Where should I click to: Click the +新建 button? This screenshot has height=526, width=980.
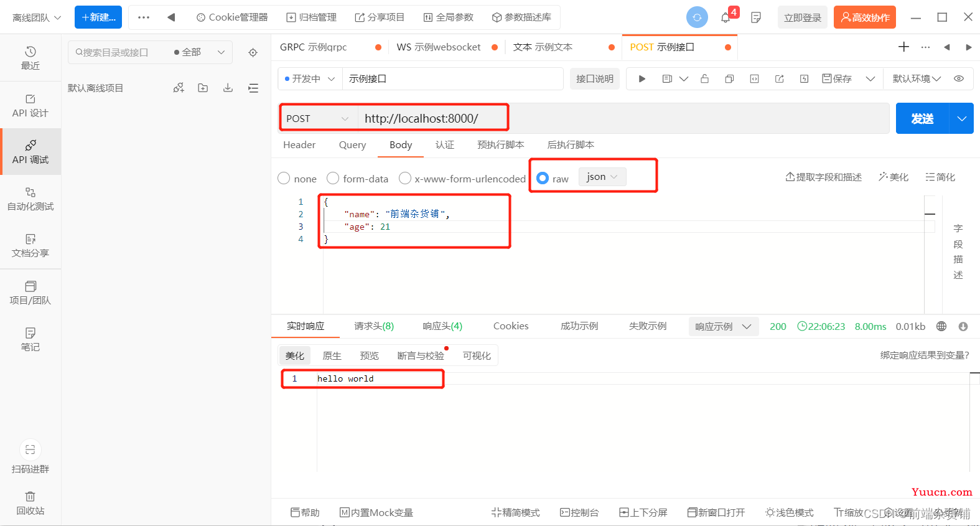98,17
